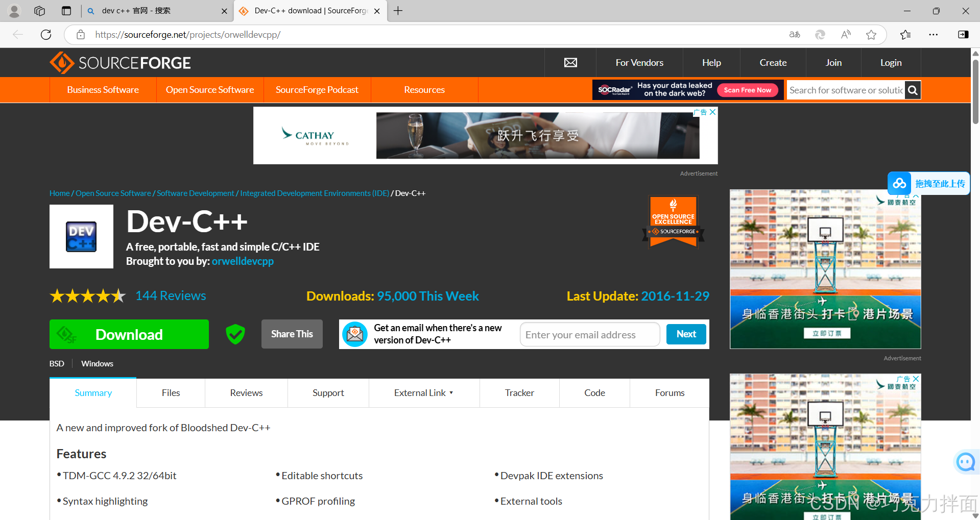Select the Reviews tab
The height and width of the screenshot is (520, 980).
coord(246,393)
